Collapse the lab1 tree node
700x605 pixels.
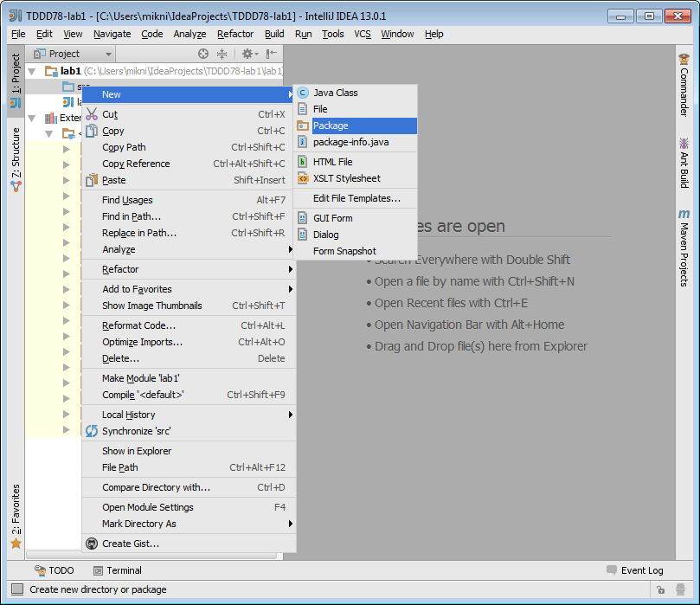[32, 72]
